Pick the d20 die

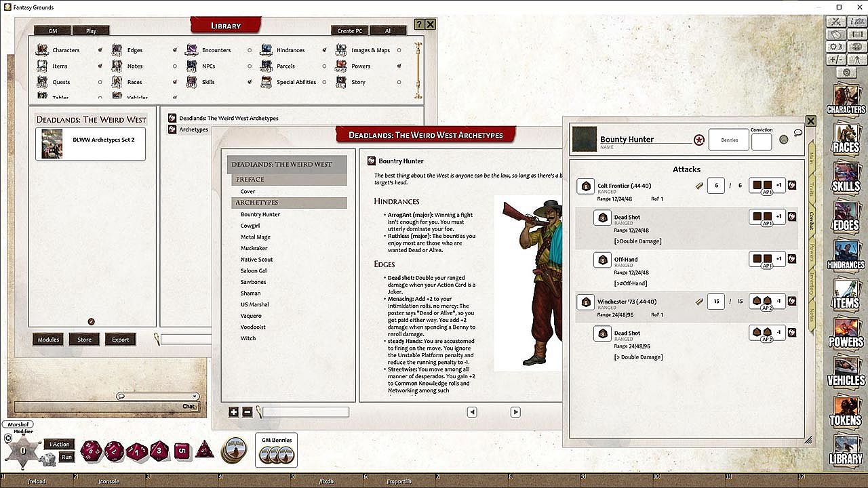pyautogui.click(x=91, y=450)
